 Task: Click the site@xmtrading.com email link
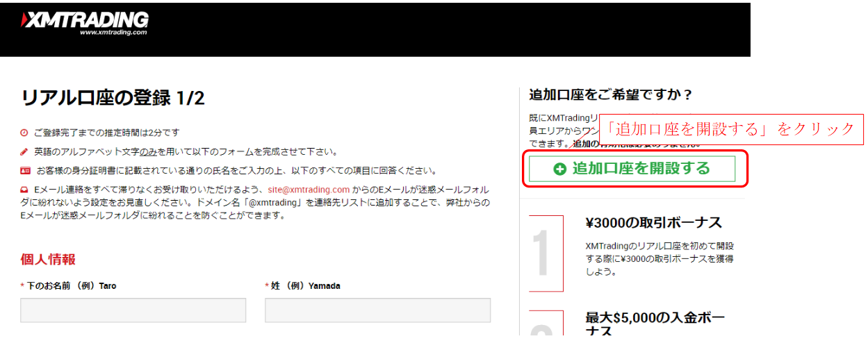tap(309, 190)
